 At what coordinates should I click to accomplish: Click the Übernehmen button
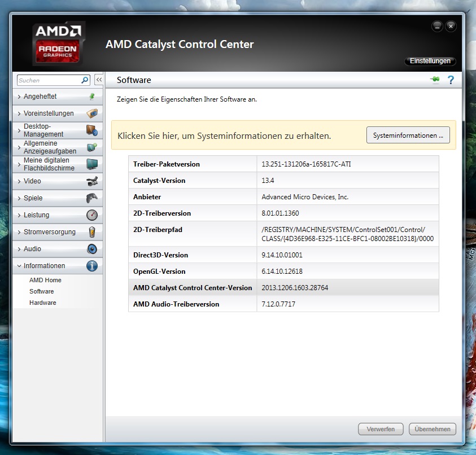coord(433,429)
